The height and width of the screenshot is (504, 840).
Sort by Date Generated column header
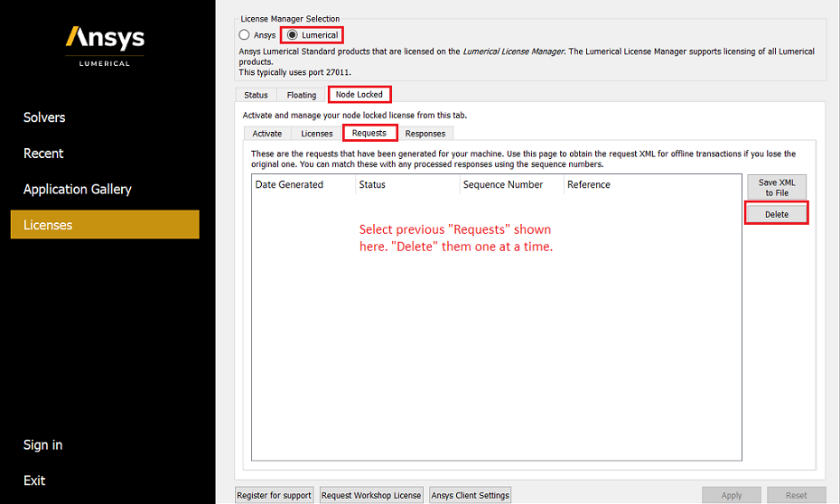click(x=289, y=185)
